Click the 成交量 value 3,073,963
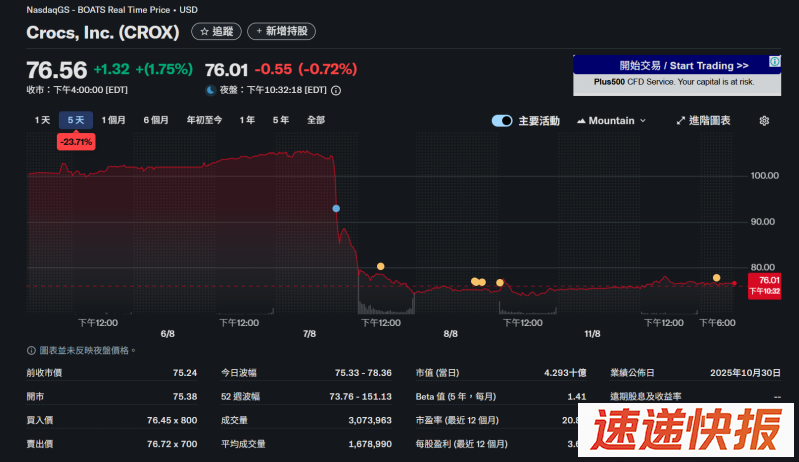 click(370, 420)
